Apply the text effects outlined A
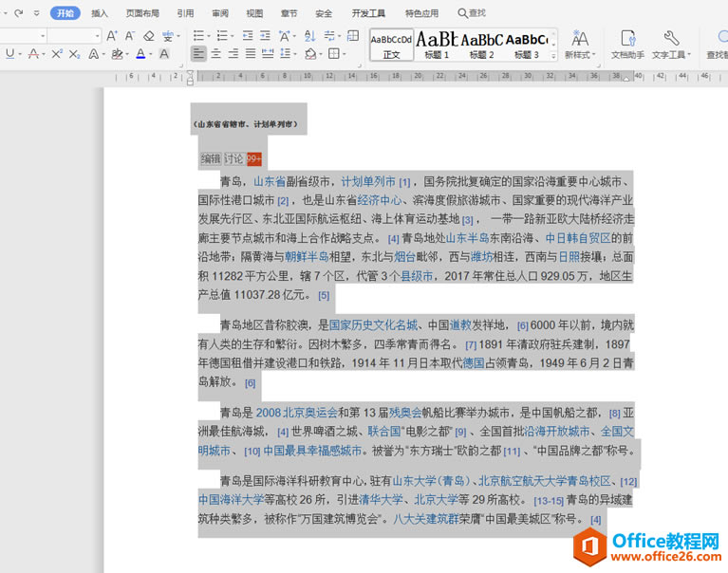The image size is (728, 573). click(93, 54)
